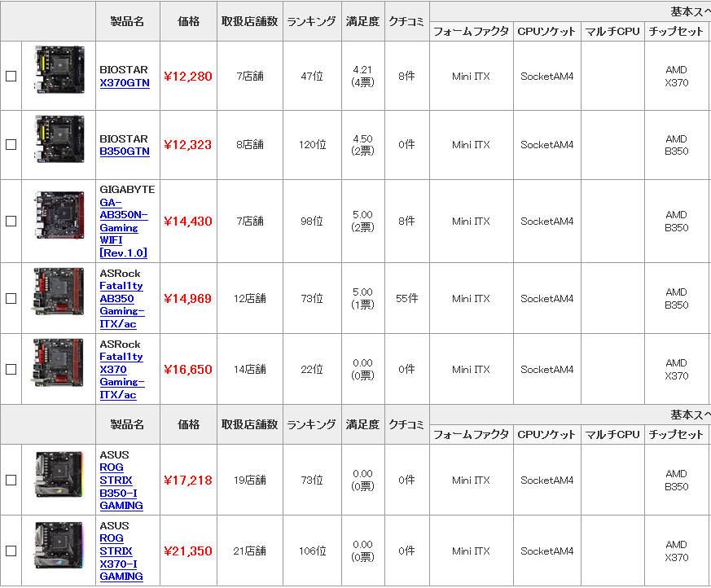Click the 19店舗 store count cell

pyautogui.click(x=250, y=480)
